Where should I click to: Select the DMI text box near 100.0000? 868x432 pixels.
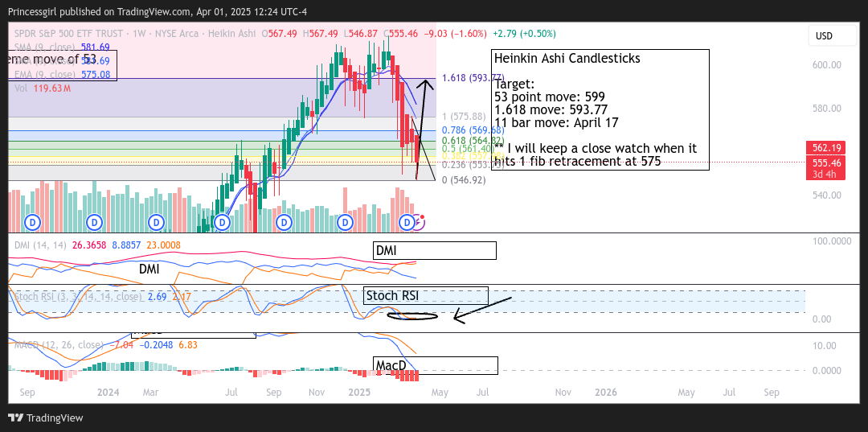pos(435,250)
